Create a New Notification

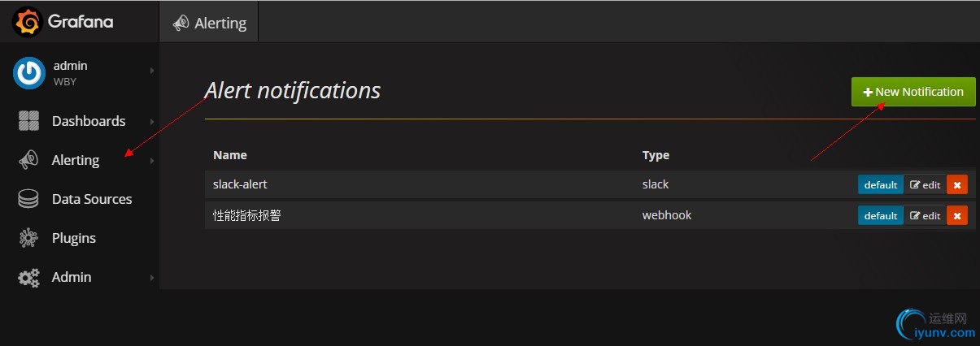(913, 92)
